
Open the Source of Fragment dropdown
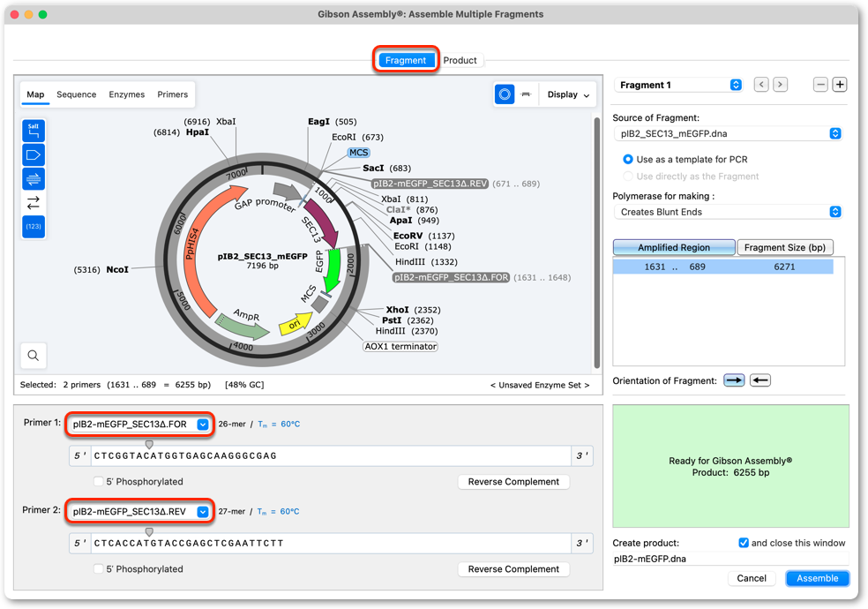[728, 133]
